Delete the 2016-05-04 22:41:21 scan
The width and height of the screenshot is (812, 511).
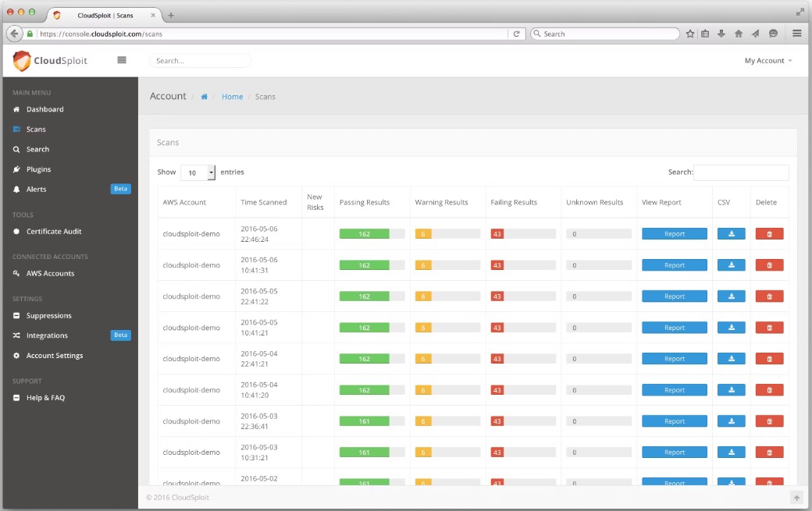tap(769, 358)
